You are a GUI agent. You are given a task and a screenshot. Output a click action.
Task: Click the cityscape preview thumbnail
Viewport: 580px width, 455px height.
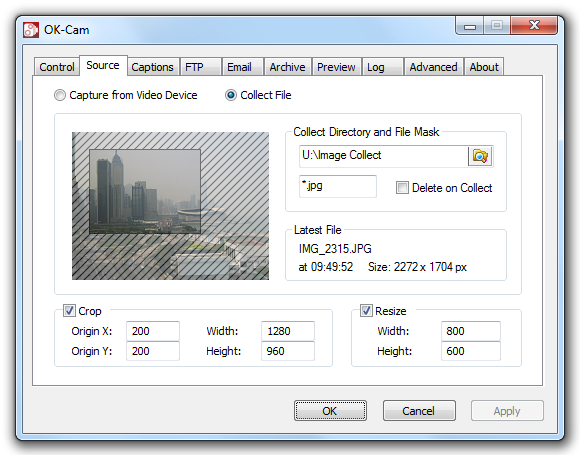pyautogui.click(x=170, y=206)
